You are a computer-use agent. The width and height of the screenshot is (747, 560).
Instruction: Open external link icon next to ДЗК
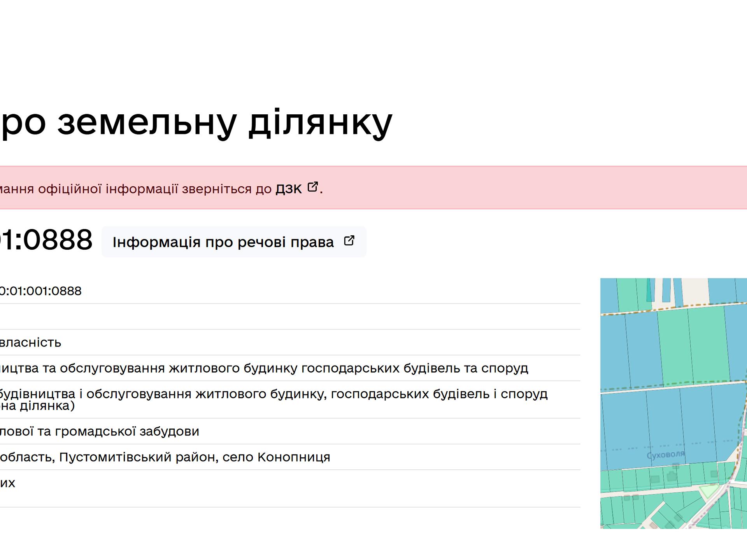[x=312, y=187]
